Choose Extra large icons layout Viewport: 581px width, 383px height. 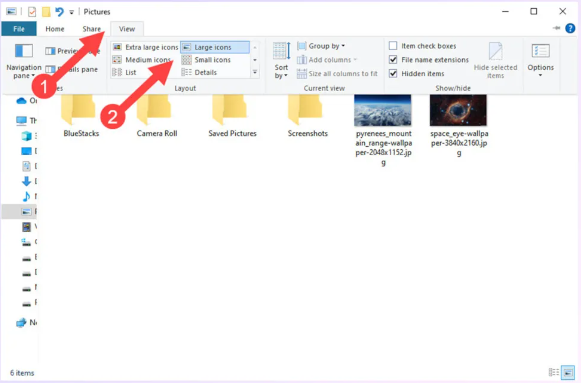click(146, 47)
